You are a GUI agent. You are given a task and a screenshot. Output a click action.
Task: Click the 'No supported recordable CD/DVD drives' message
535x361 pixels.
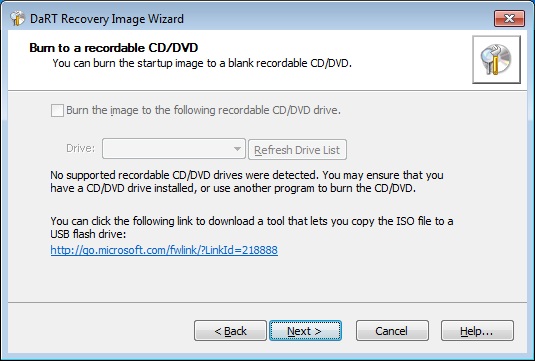(x=247, y=182)
